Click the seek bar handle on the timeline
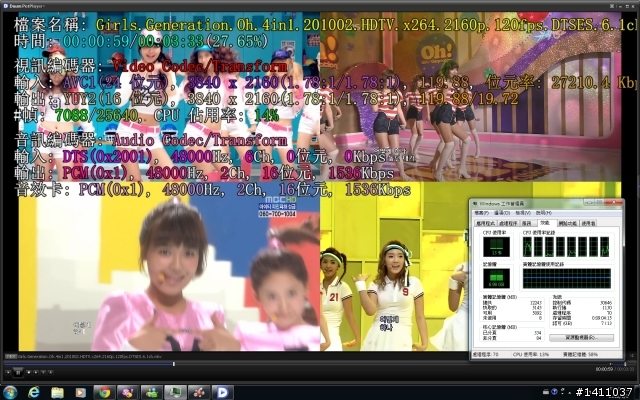Screen dimensions: 640x400 tap(174, 363)
